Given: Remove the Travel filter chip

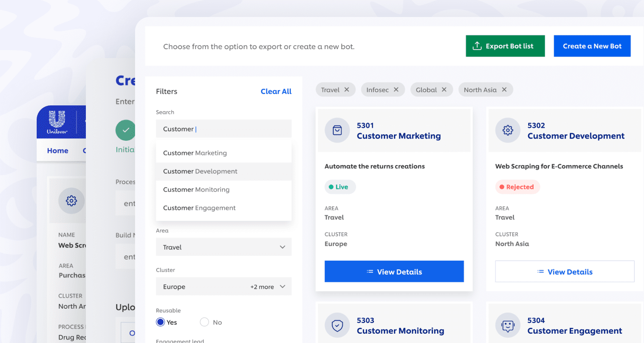Looking at the screenshot, I should (x=347, y=90).
